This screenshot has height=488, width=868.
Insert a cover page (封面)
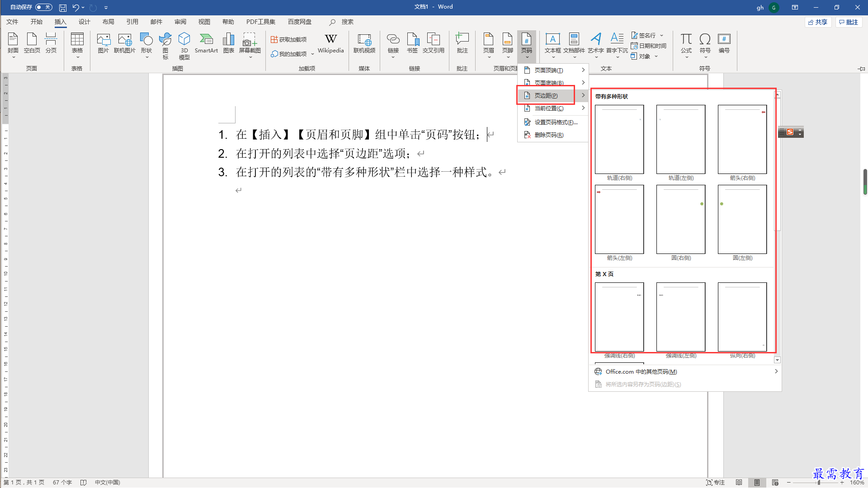[x=13, y=45]
